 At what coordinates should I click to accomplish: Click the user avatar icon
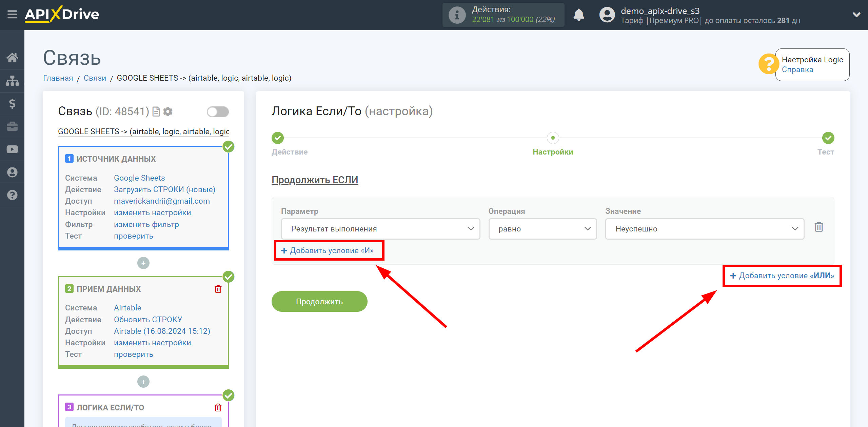pos(607,15)
